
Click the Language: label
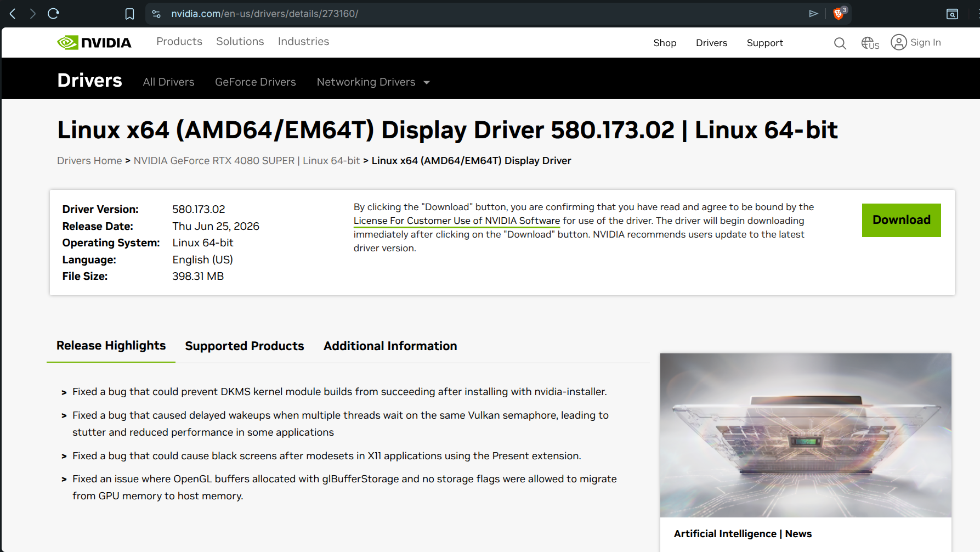89,260
